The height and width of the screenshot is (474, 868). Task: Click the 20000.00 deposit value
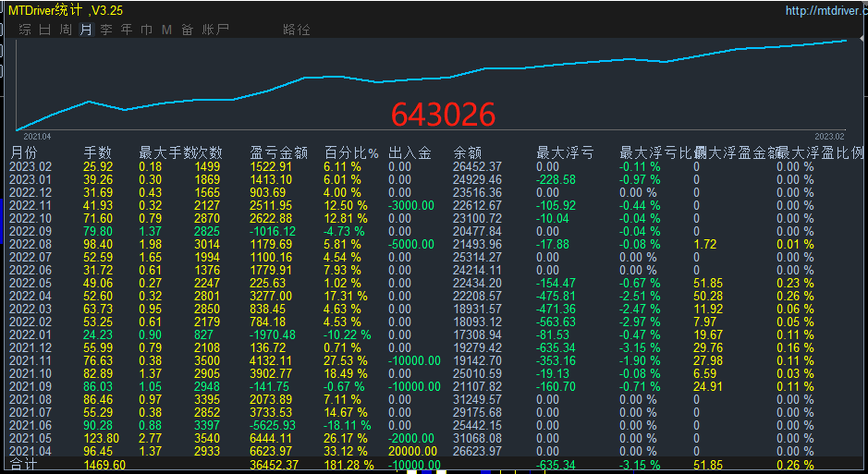click(412, 451)
